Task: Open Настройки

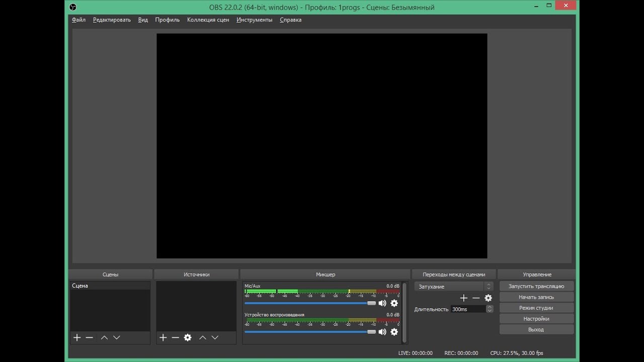Action: (x=536, y=319)
